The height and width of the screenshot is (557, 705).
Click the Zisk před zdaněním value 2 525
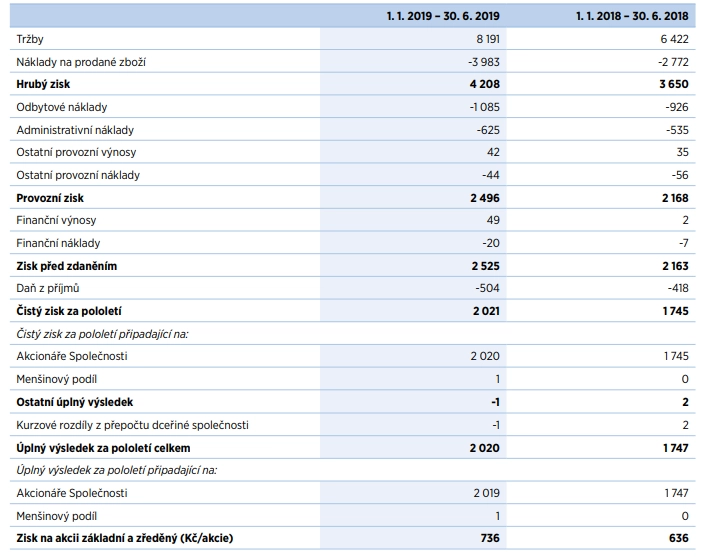[x=486, y=266]
